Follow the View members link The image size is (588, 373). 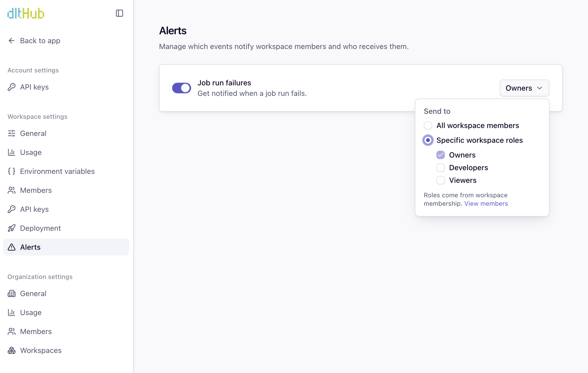(x=486, y=203)
